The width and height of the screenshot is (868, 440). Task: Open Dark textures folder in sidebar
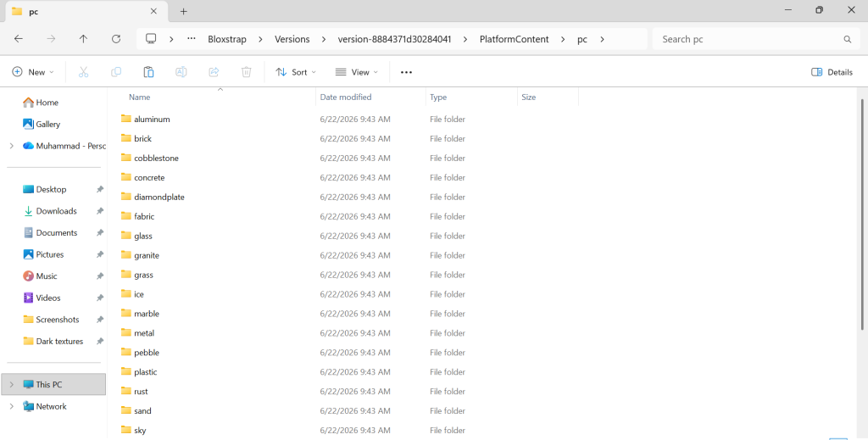(x=53, y=342)
